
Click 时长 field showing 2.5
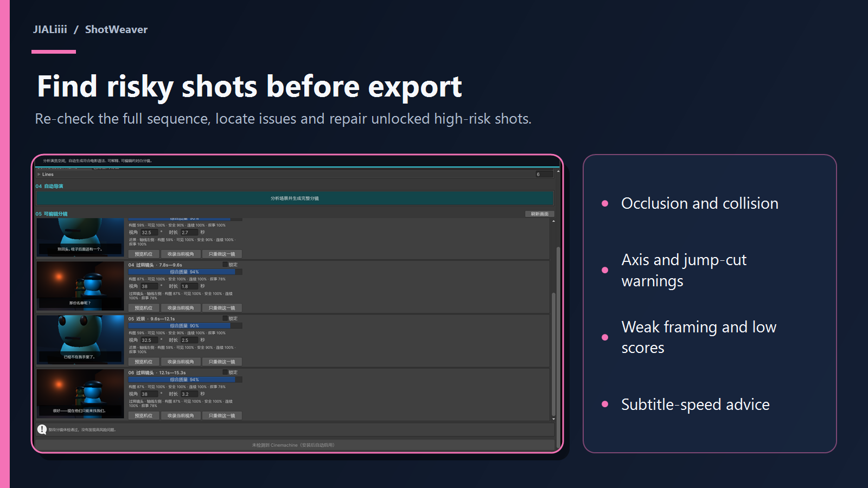click(189, 341)
